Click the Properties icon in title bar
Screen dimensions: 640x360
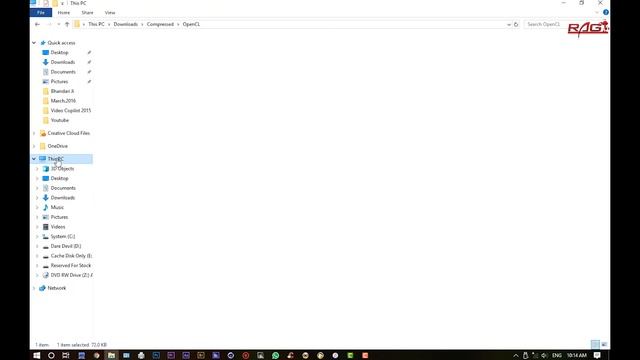[46, 3]
